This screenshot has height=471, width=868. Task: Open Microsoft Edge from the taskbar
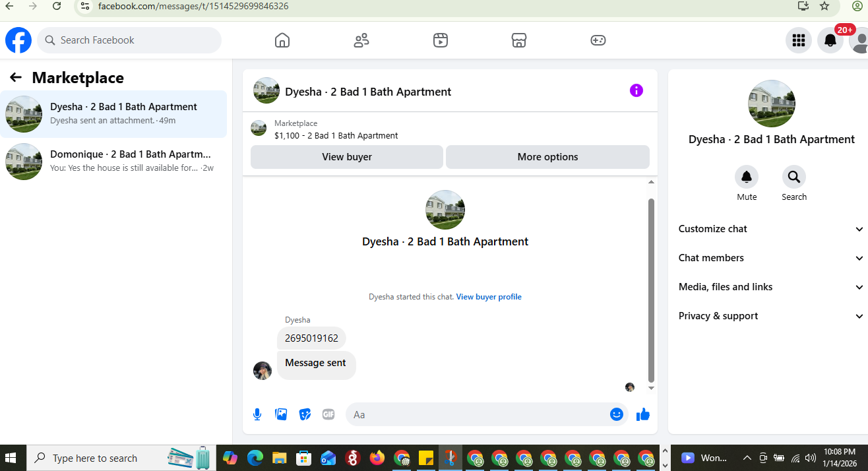click(255, 458)
